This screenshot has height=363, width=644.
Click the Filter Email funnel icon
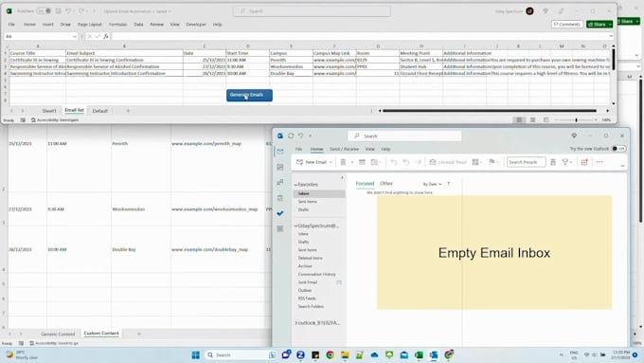coord(565,162)
